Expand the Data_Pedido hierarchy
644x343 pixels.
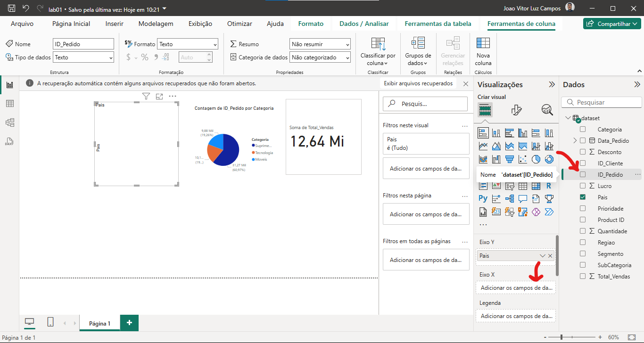click(575, 140)
